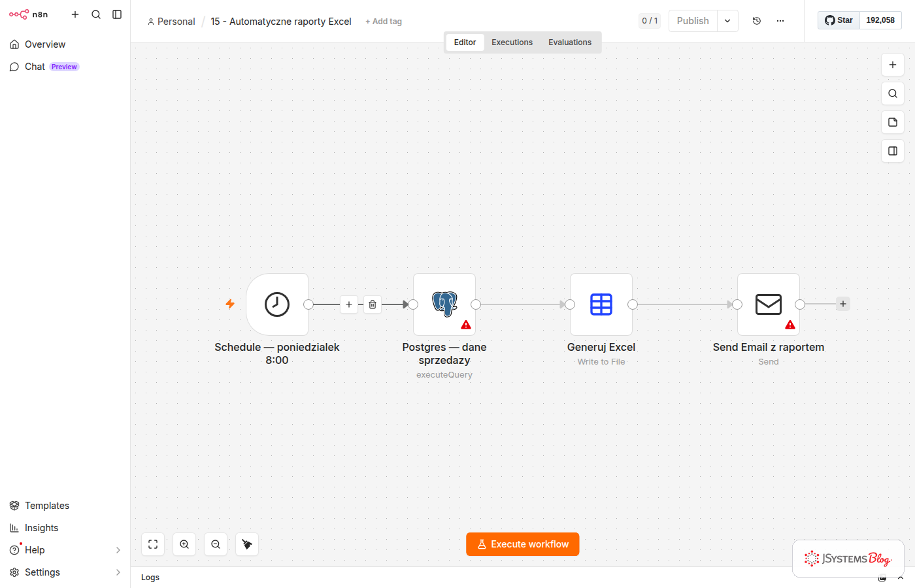Screen dimensions: 915x588
Task: Expand the Help submenu
Action: tap(118, 550)
